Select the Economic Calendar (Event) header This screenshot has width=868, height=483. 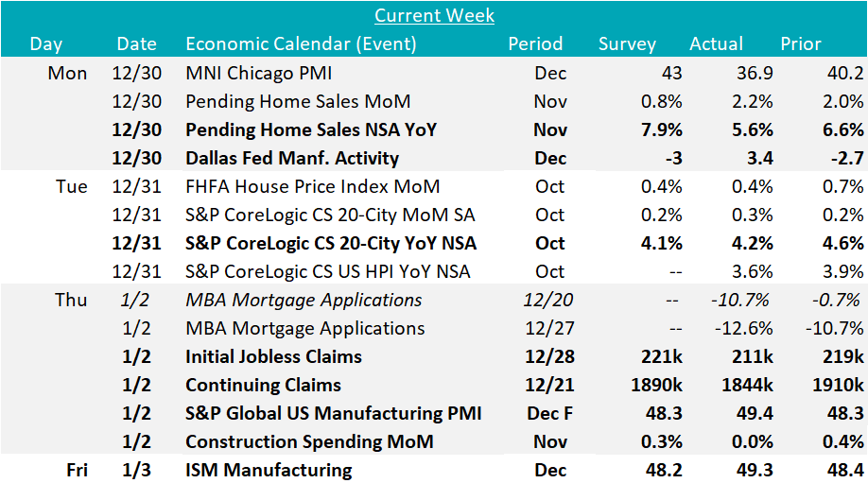[301, 43]
